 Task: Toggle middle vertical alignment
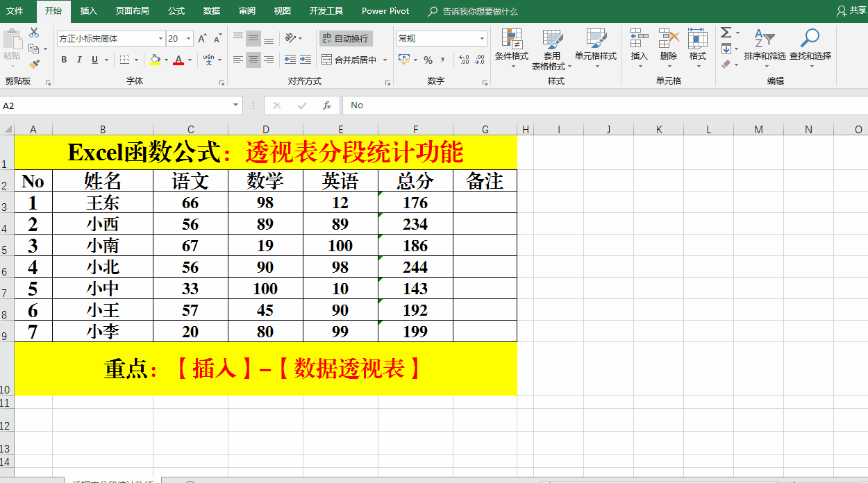tap(253, 38)
